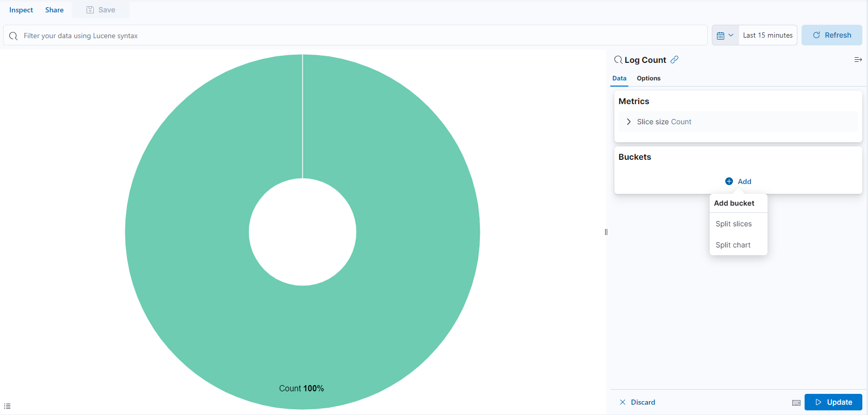Click the keyboard shortcut icon near Update
The width and height of the screenshot is (868, 415).
796,403
